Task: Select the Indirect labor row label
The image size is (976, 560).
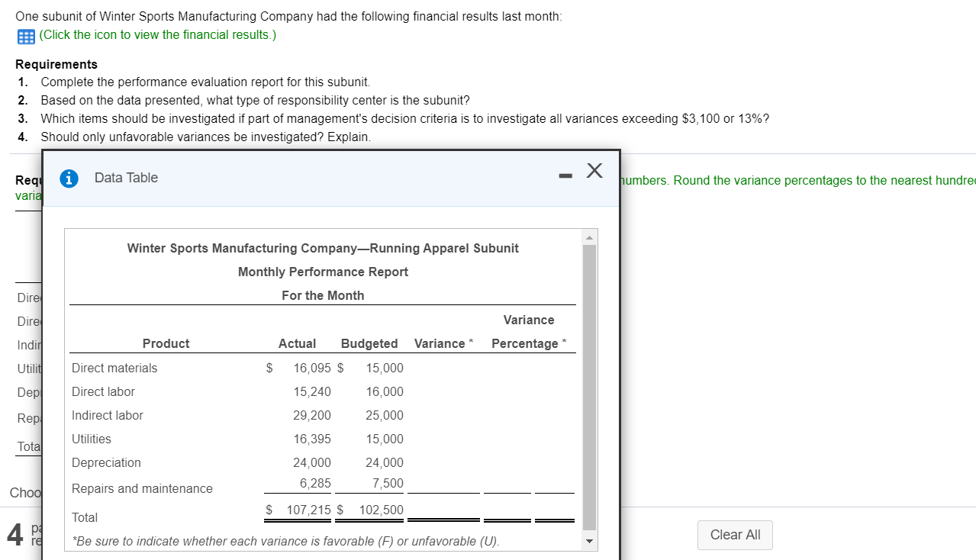Action: click(x=107, y=415)
